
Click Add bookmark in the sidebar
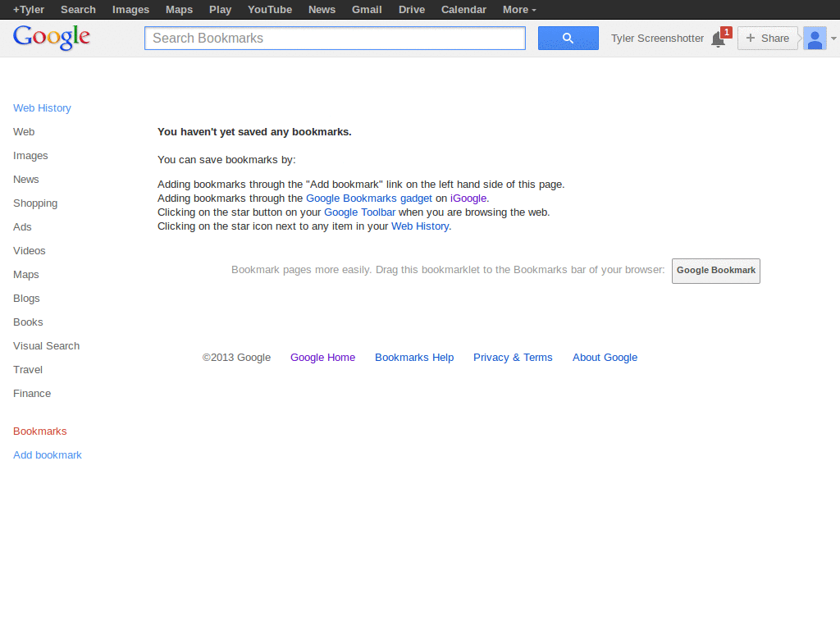(x=47, y=454)
